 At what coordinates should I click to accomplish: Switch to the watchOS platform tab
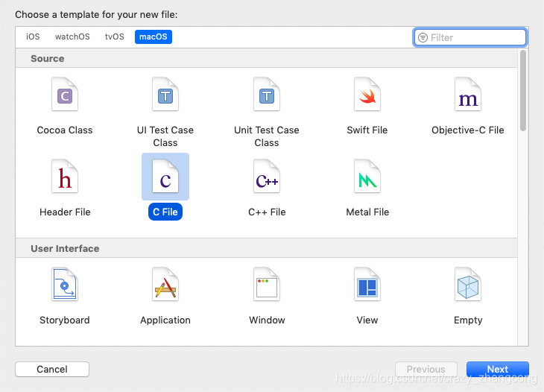[72, 37]
